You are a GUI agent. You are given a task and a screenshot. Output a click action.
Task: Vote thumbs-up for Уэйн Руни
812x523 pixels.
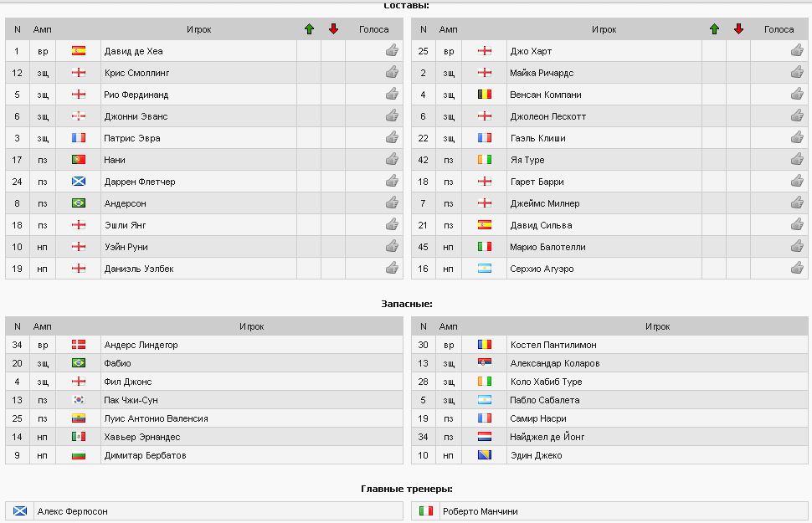391,247
